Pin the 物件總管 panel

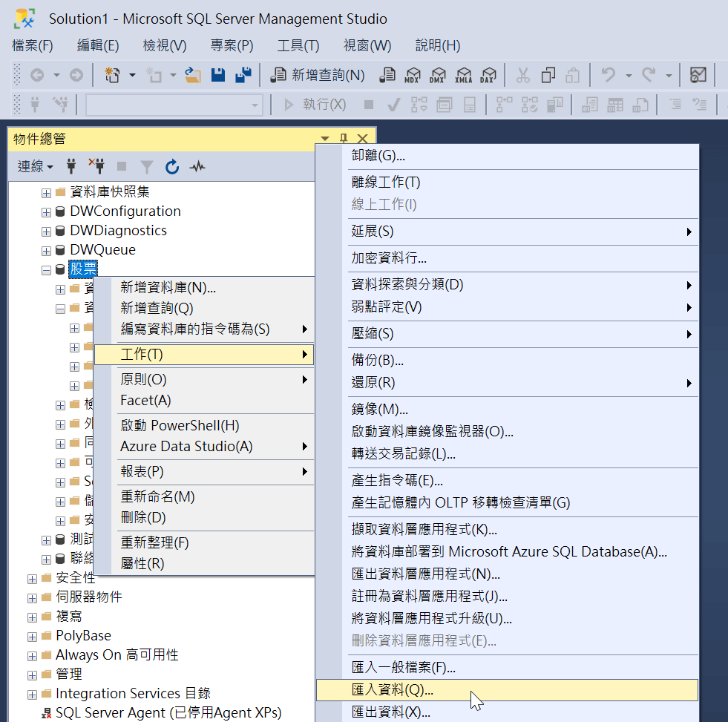[344, 138]
